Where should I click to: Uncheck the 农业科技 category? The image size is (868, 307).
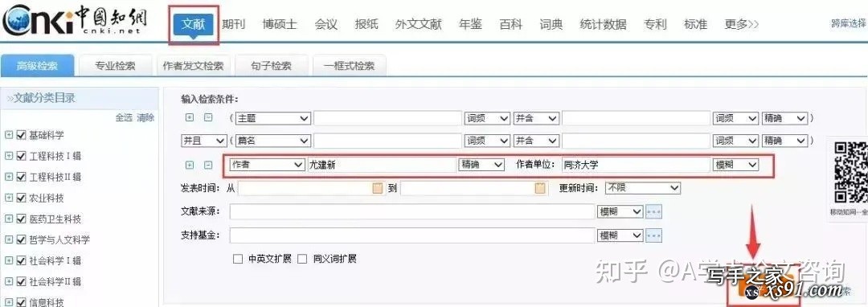coord(22,198)
